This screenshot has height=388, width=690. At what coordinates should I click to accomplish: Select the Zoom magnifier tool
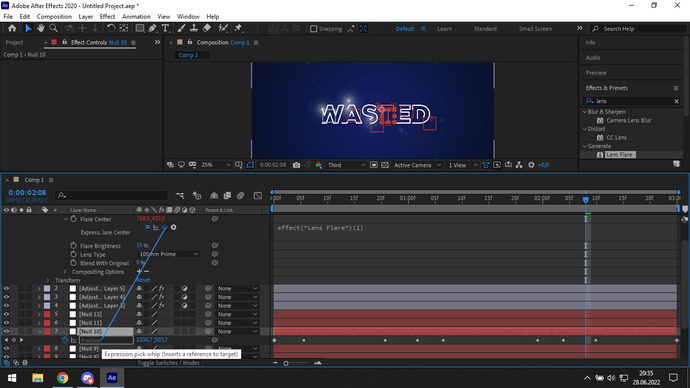(53, 29)
